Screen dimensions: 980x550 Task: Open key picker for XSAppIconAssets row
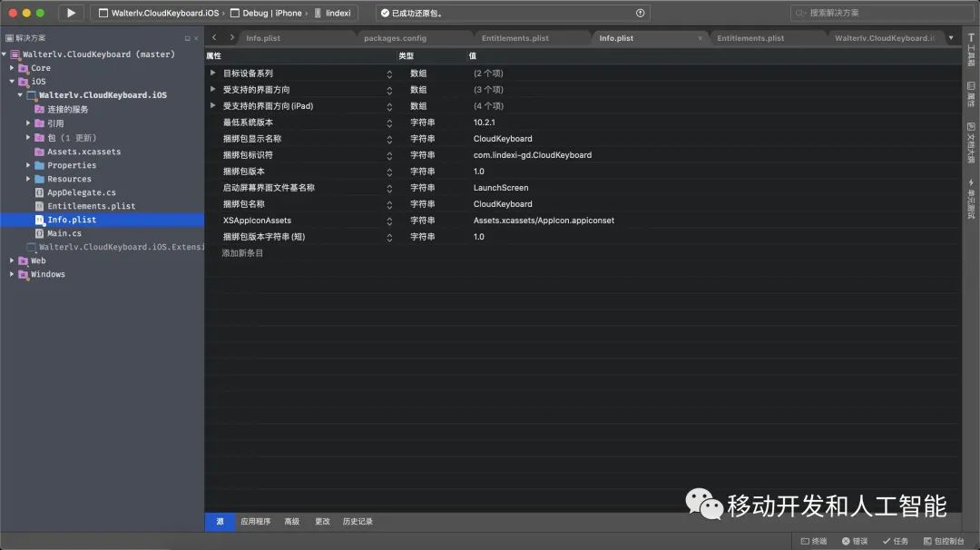click(x=389, y=221)
